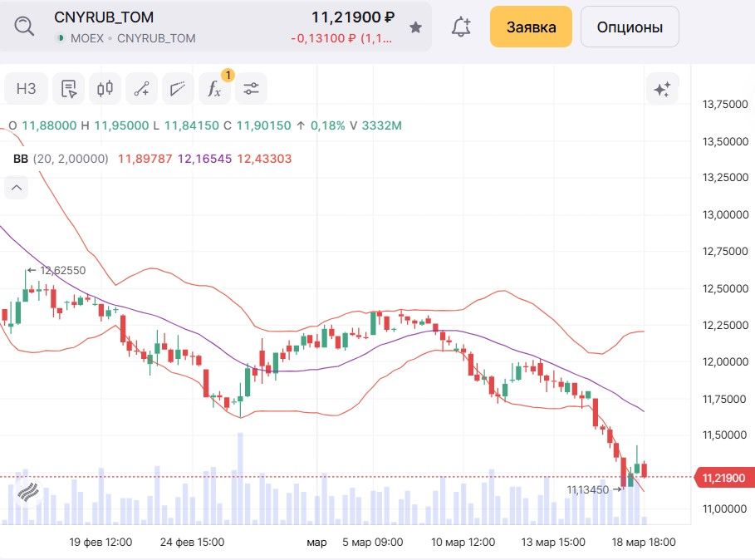
Task: Open the candlestick chart type selector
Action: (x=105, y=89)
